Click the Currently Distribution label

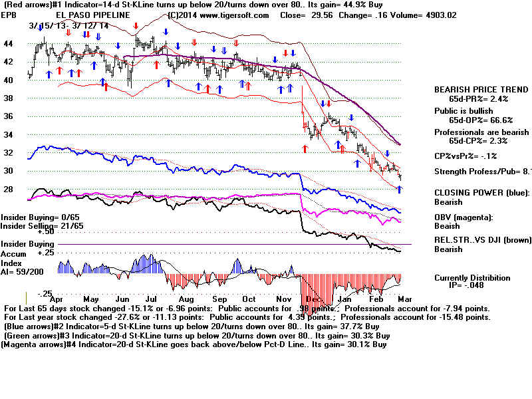472,278
